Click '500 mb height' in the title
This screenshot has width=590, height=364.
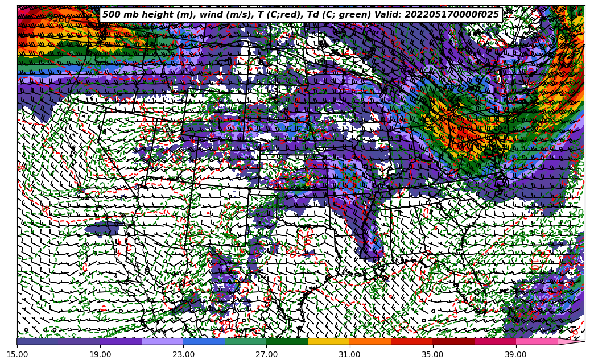(137, 15)
